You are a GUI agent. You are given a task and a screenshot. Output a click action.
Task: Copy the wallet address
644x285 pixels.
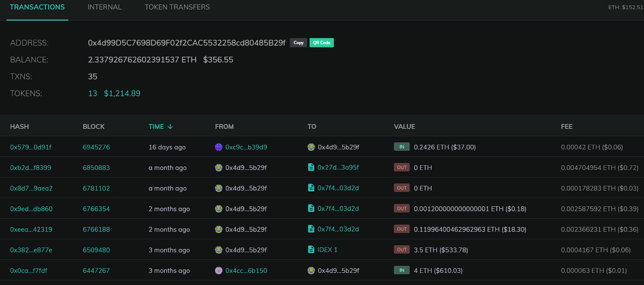point(299,43)
